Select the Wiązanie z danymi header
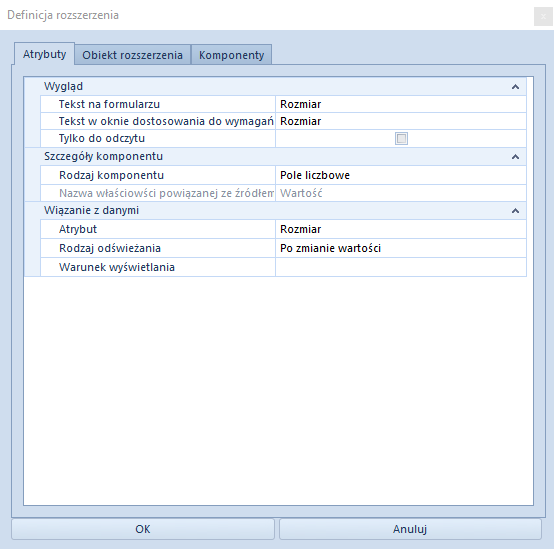The width and height of the screenshot is (554, 549). tap(92, 210)
